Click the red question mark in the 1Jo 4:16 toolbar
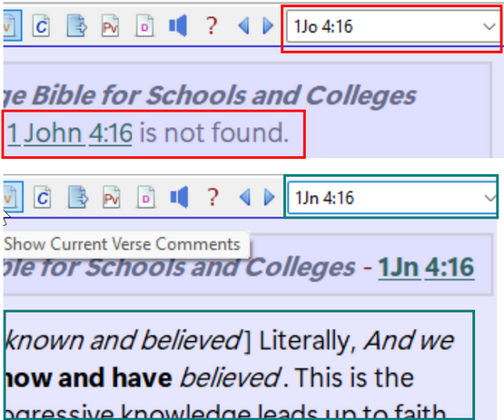The height and width of the screenshot is (420, 504). (212, 25)
